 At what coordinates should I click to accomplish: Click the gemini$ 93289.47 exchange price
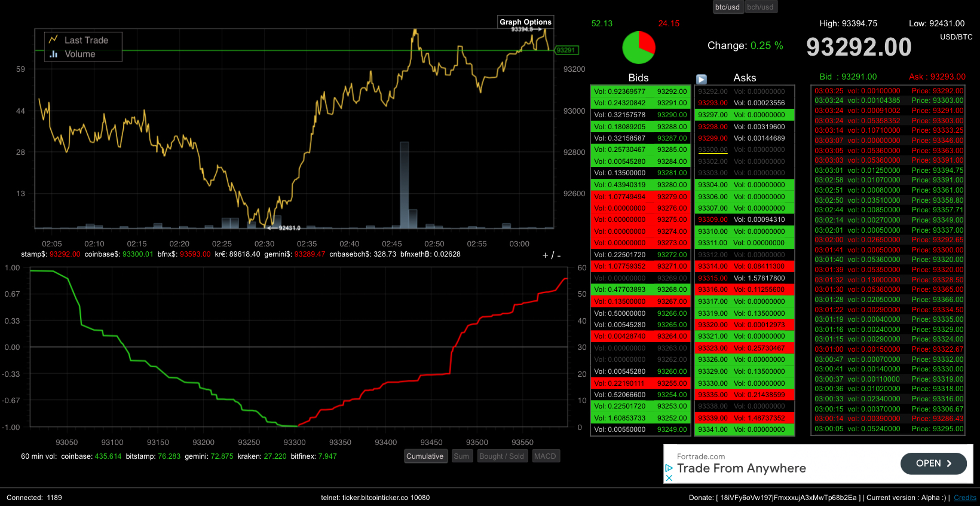click(x=295, y=254)
